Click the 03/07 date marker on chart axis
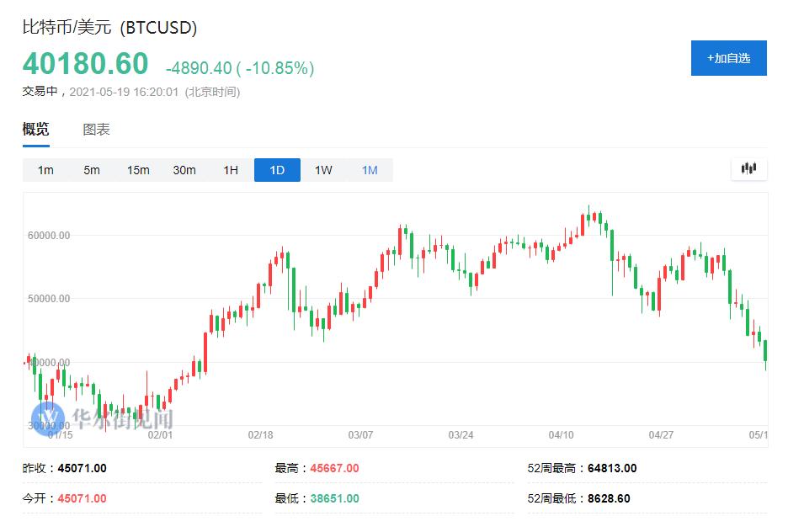This screenshot has height=532, width=788. pos(360,435)
